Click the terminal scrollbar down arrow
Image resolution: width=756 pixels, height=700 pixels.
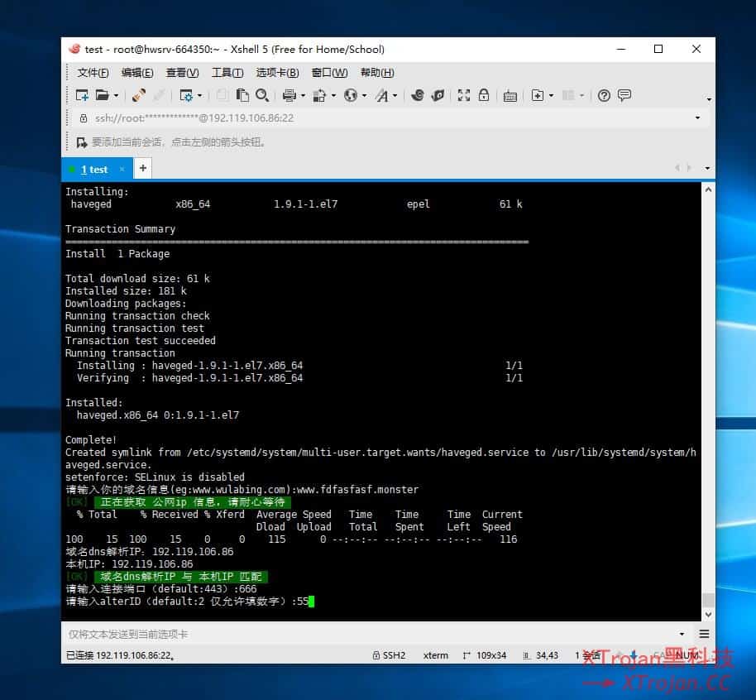(708, 615)
